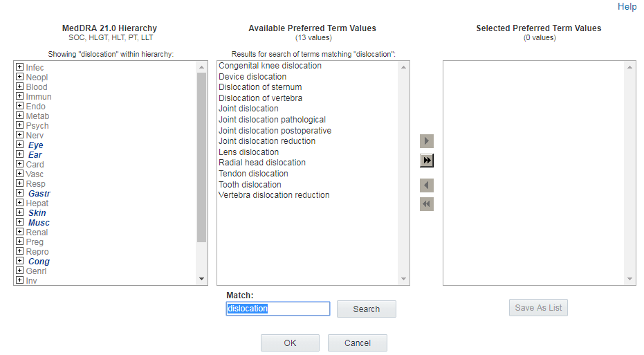This screenshot has width=644, height=355.
Task: Click the Match text input field
Action: (x=278, y=309)
